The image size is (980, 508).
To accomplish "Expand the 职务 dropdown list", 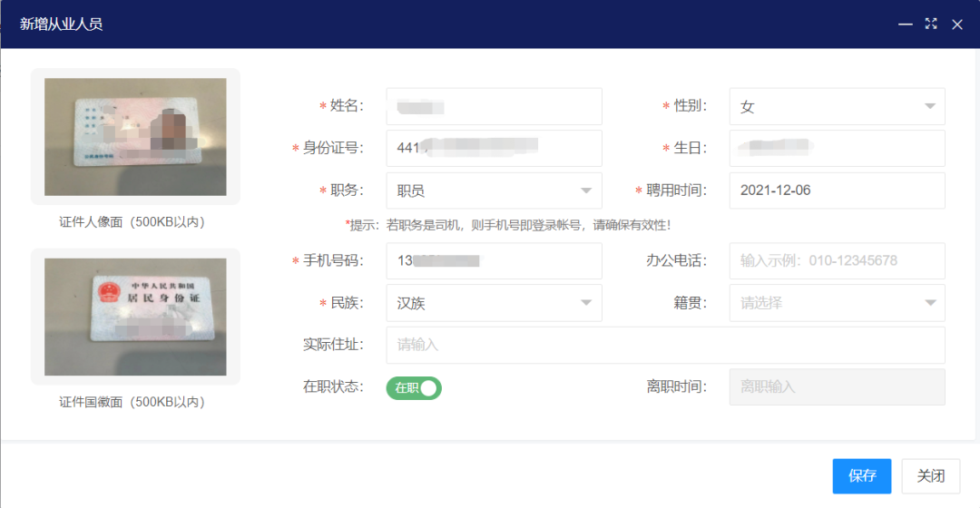I will (x=494, y=190).
